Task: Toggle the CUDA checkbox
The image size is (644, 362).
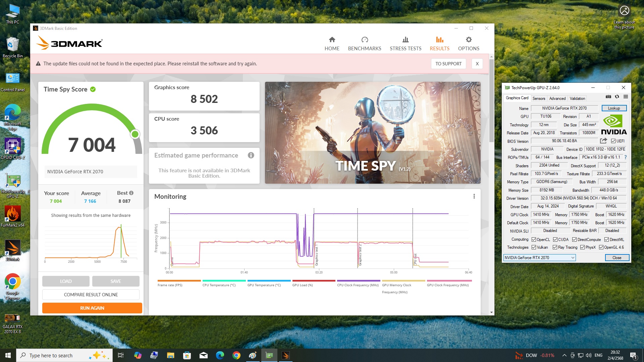Action: click(x=555, y=240)
